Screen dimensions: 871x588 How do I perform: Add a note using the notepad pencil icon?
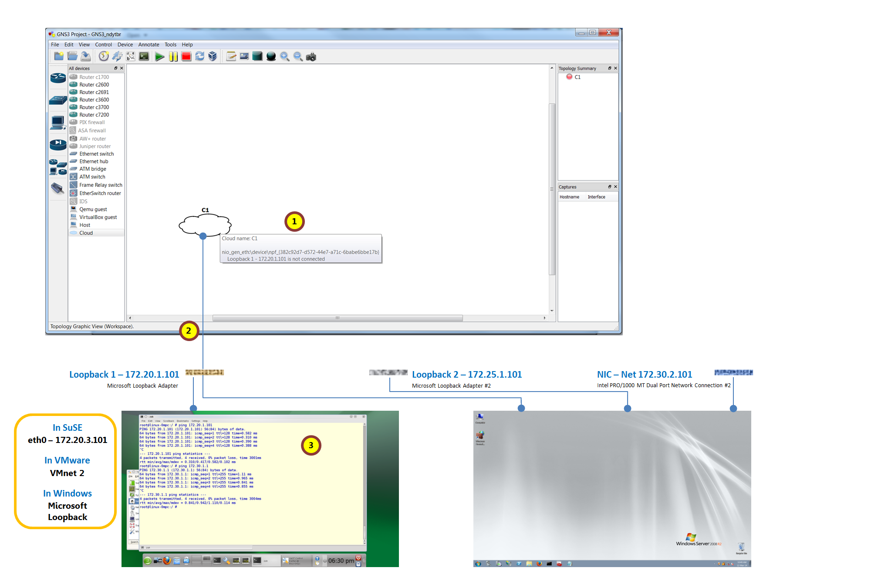tap(230, 56)
